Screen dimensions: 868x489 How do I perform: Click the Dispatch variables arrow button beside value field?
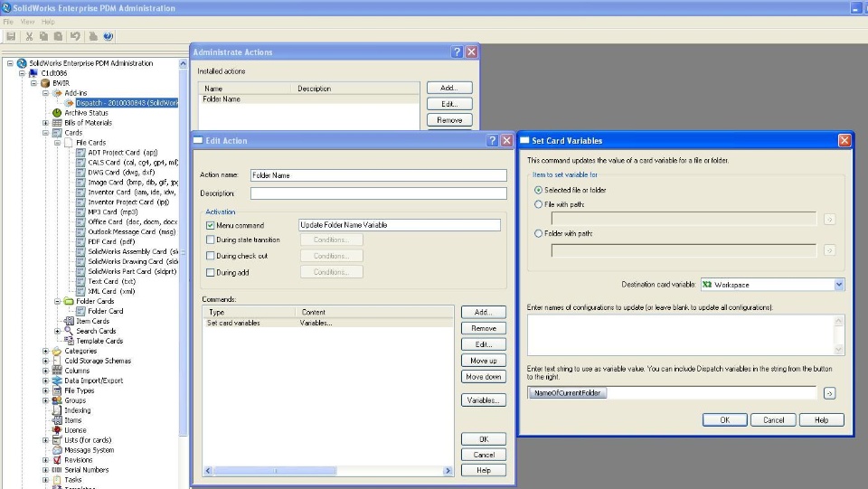pos(829,393)
